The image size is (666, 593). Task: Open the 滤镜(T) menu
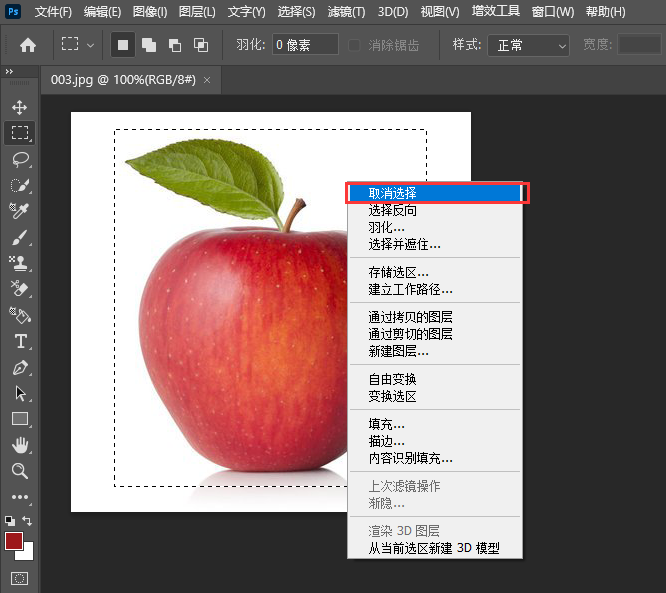(346, 11)
